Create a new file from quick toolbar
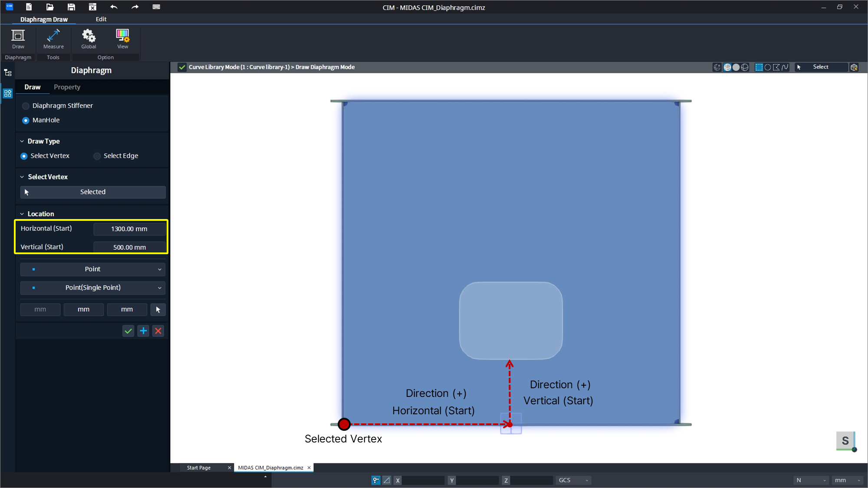 click(29, 7)
